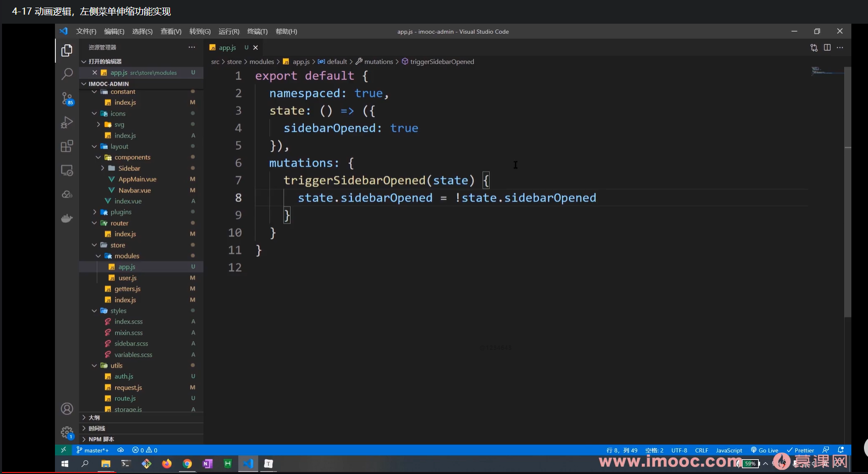Image resolution: width=868 pixels, height=474 pixels.
Task: Open the 选择(S) menu
Action: [x=142, y=31]
